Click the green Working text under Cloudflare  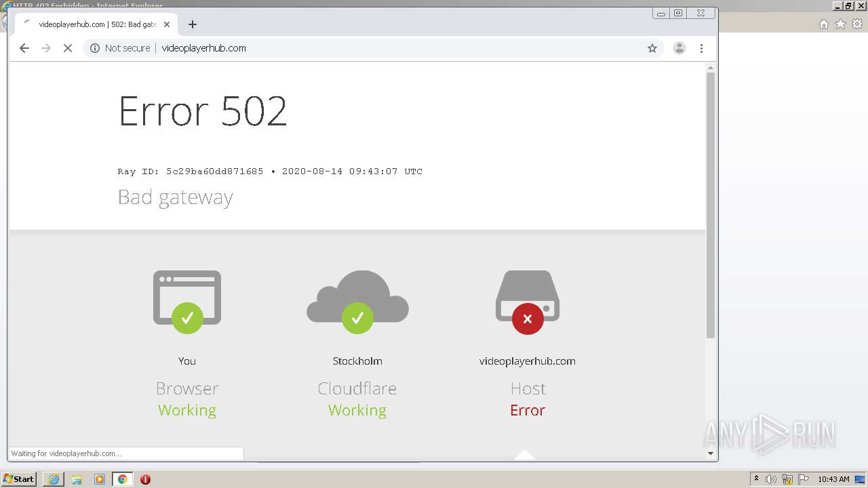(x=357, y=410)
